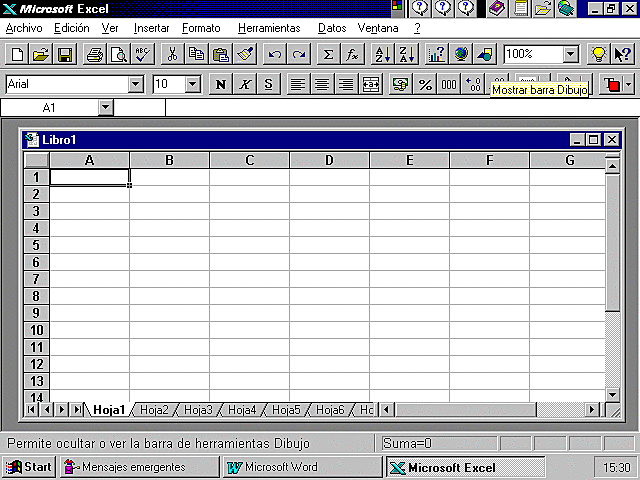Click the New workbook icon

[17, 54]
